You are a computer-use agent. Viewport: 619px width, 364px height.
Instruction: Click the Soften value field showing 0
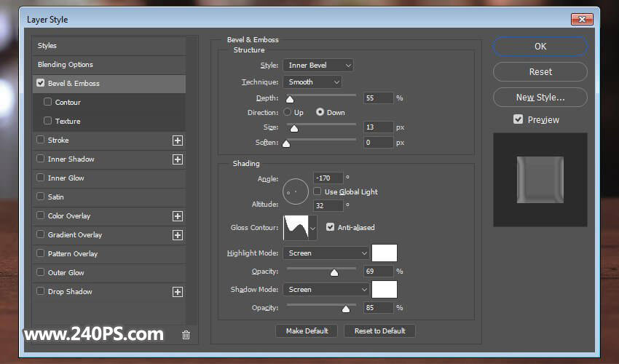pyautogui.click(x=378, y=142)
